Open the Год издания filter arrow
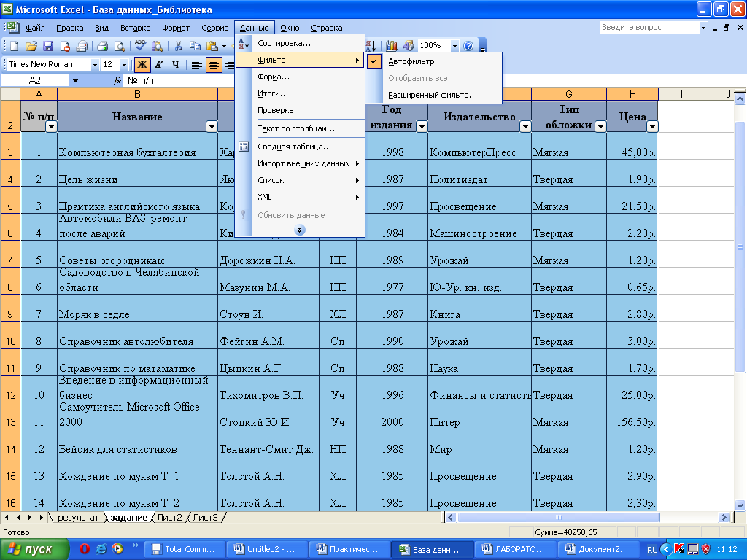Screen dimensions: 747x560 tap(422, 126)
